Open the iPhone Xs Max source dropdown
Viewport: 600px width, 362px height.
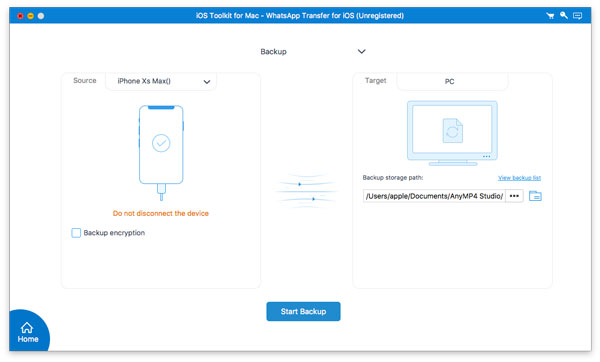click(x=161, y=82)
